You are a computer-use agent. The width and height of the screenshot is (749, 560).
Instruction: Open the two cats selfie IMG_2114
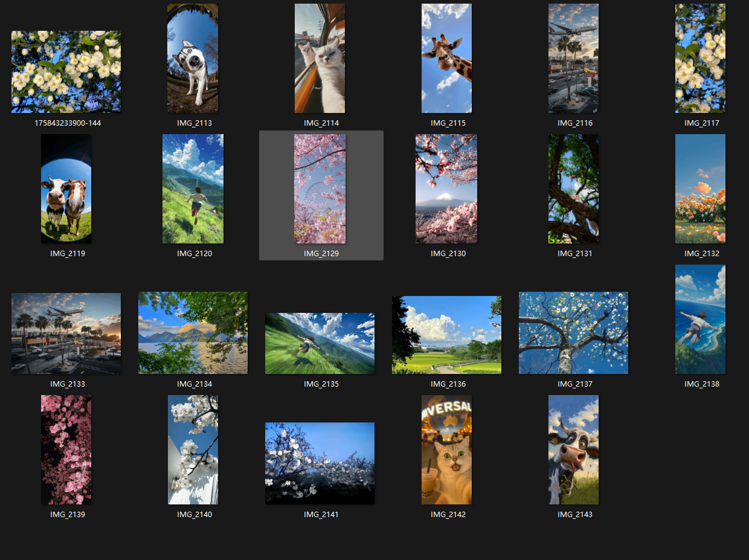(320, 59)
